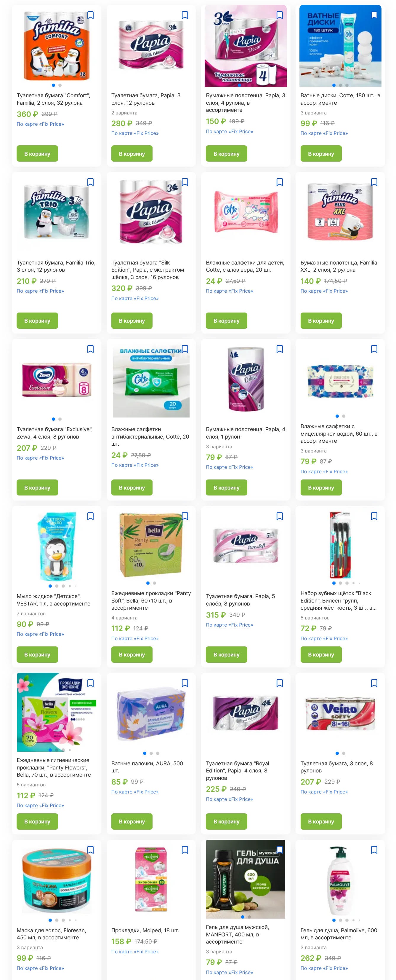Image resolution: width=396 pixels, height=980 pixels.
Task: Save Papia 12-roll toilet paper to favorites
Action: click(185, 15)
